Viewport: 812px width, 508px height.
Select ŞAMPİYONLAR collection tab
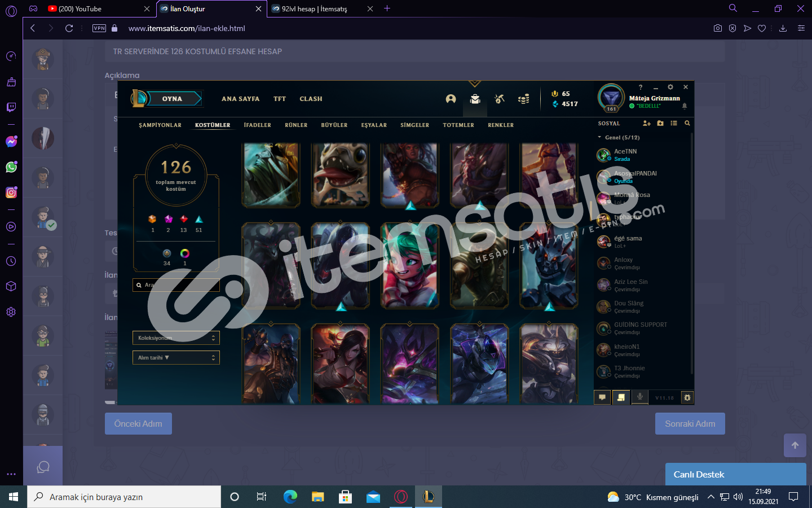pyautogui.click(x=160, y=125)
